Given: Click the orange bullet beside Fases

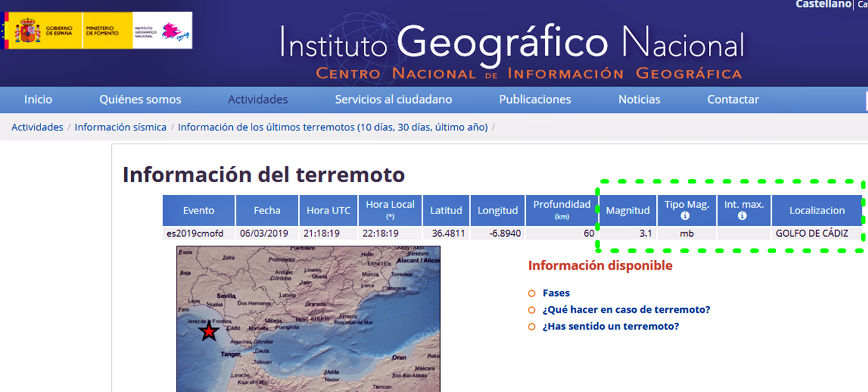Looking at the screenshot, I should [x=532, y=293].
